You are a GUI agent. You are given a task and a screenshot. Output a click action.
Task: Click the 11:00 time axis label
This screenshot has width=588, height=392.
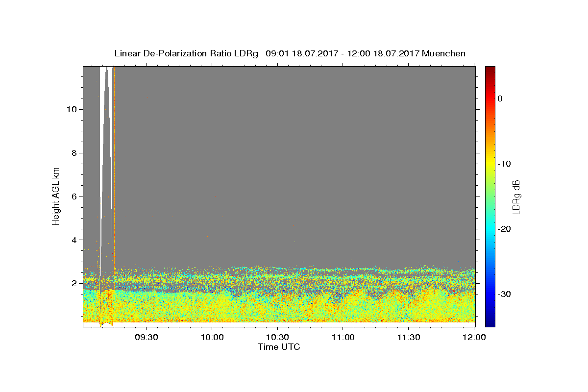point(343,338)
